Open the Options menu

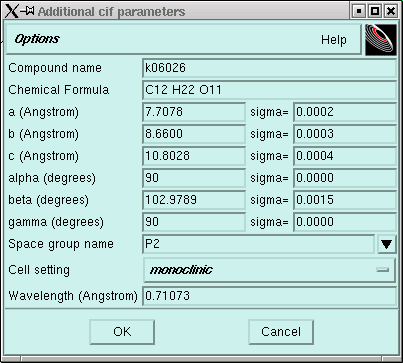(37, 39)
